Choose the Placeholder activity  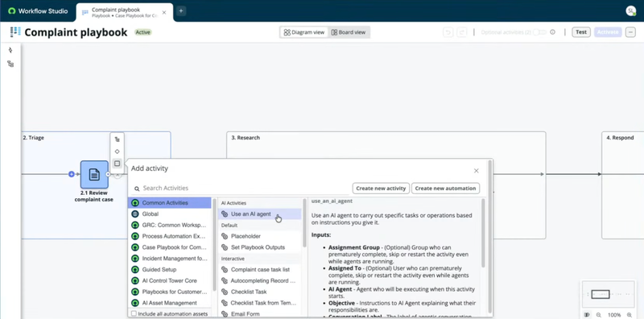[x=259, y=236]
